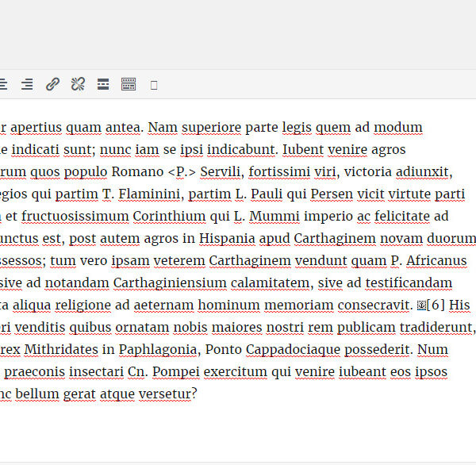Click the name Africanus
This screenshot has height=465, width=476.
point(441,260)
